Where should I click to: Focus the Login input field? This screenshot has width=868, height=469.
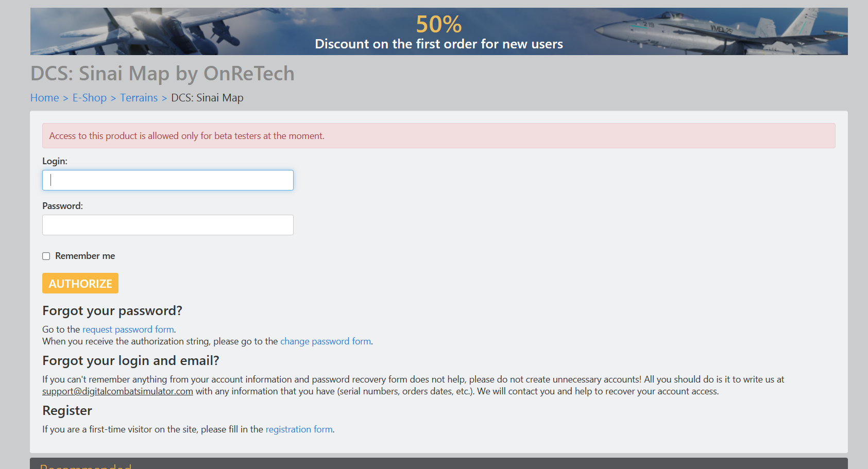pos(168,180)
